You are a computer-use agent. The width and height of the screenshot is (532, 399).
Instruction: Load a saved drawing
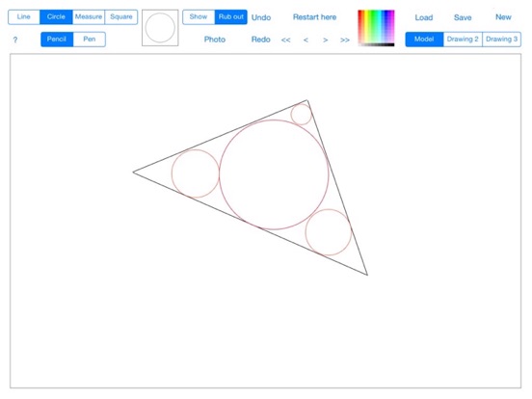pos(424,17)
